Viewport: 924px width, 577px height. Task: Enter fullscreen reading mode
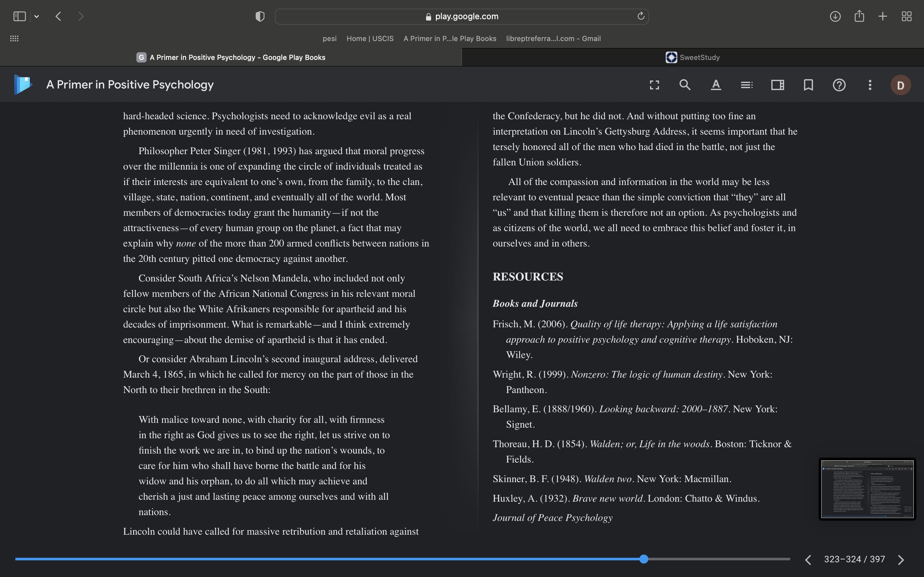tap(654, 85)
